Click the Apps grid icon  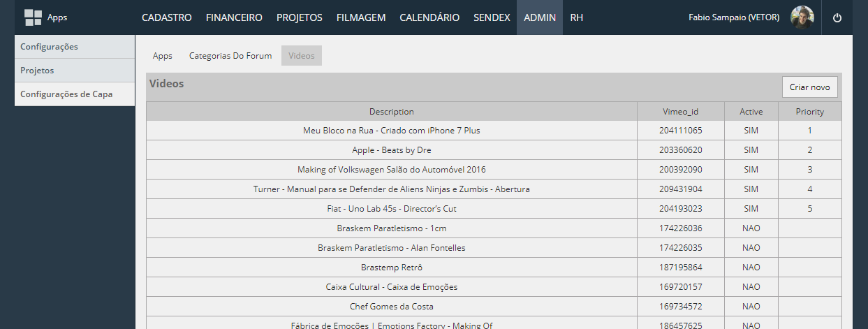tap(33, 17)
